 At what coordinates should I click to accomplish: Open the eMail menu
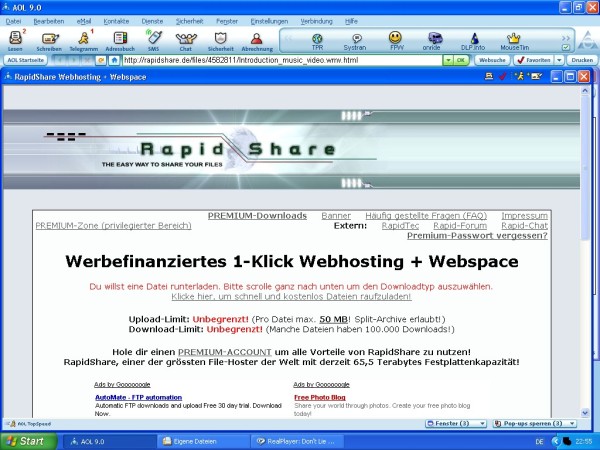click(84, 21)
